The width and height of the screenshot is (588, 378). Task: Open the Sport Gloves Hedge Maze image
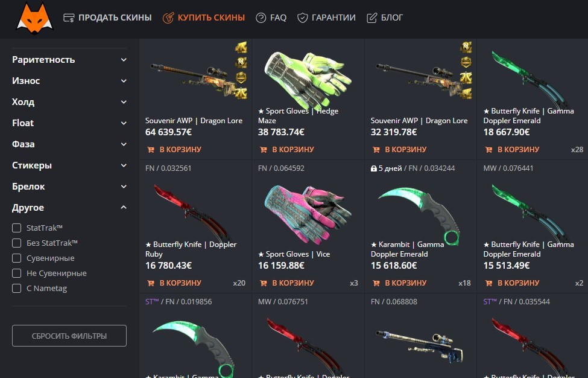pyautogui.click(x=308, y=80)
